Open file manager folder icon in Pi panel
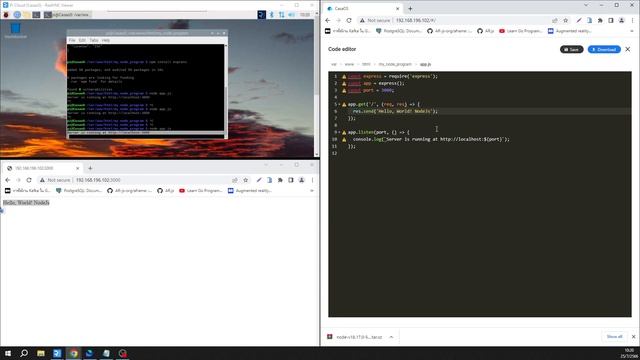This screenshot has height=360, width=640. tap(27, 15)
